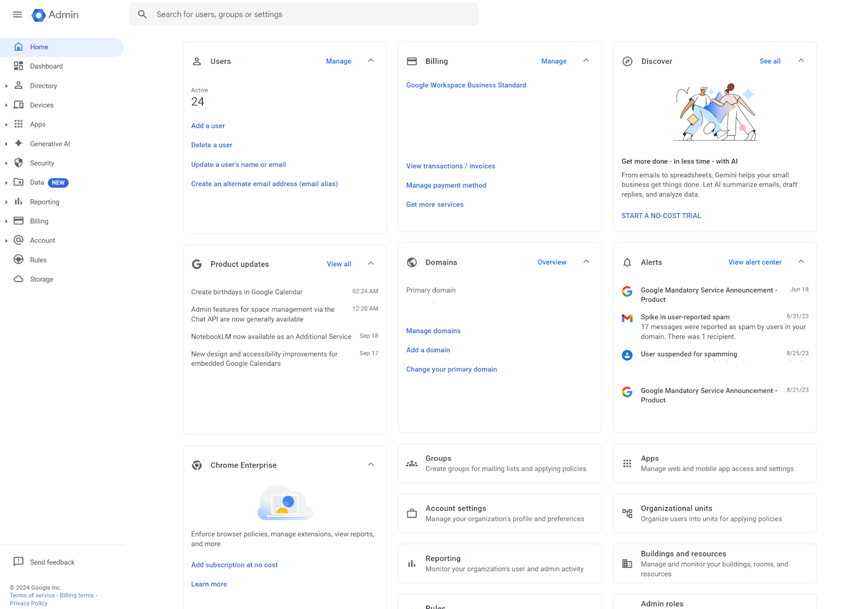Screen dimensions: 868x609
Task: Open Rules label in the sidebar
Action: (38, 260)
